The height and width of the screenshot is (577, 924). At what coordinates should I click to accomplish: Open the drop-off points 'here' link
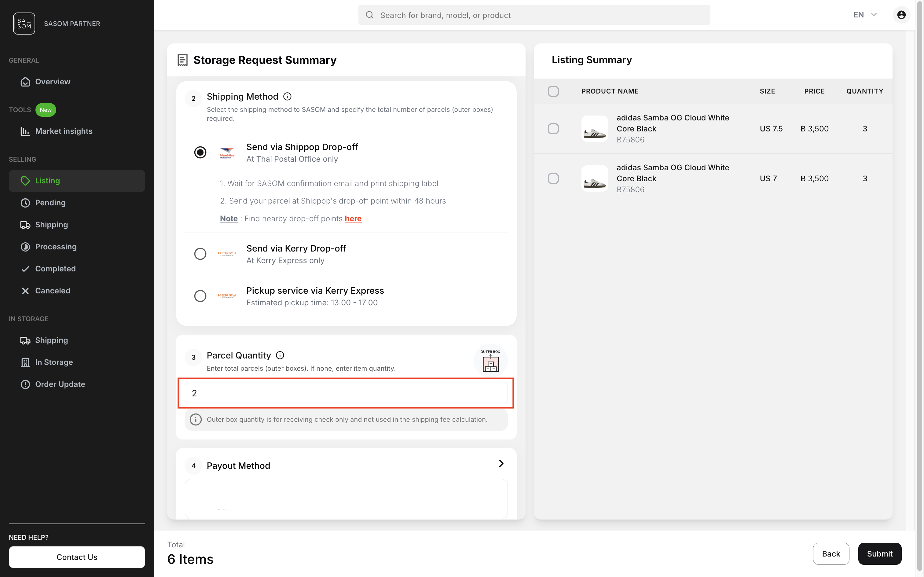click(353, 219)
